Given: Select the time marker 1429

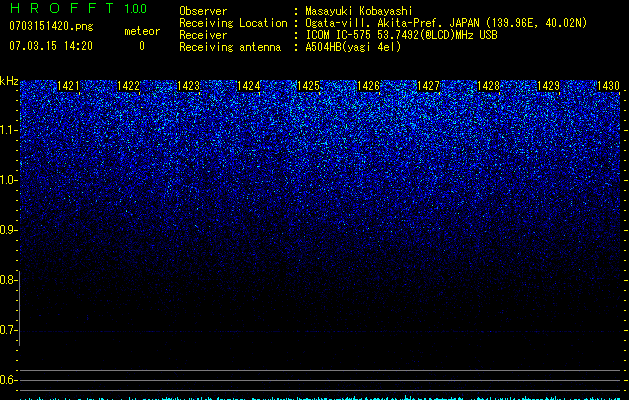Looking at the screenshot, I should [x=548, y=86].
